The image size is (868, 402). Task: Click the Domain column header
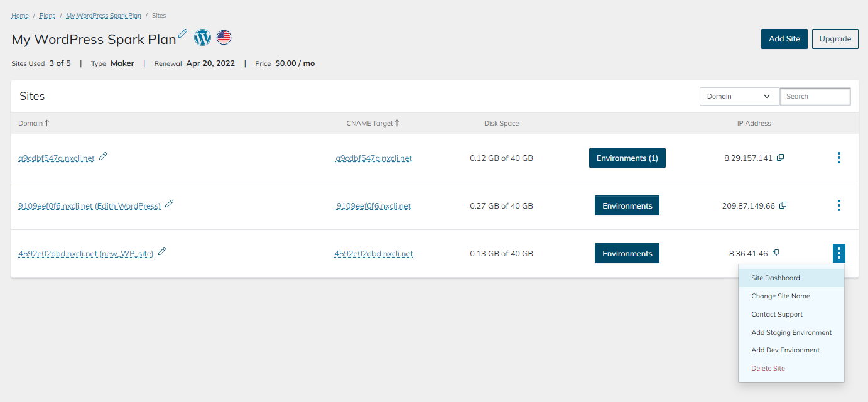30,123
